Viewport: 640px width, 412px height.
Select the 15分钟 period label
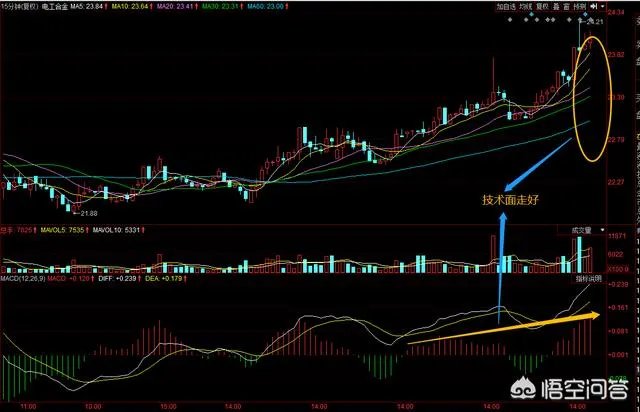point(10,7)
